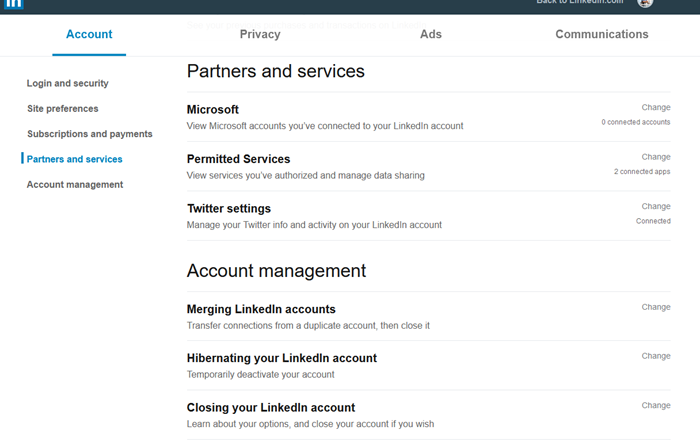The image size is (700, 440).
Task: Open the profile avatar menu
Action: [x=645, y=3]
